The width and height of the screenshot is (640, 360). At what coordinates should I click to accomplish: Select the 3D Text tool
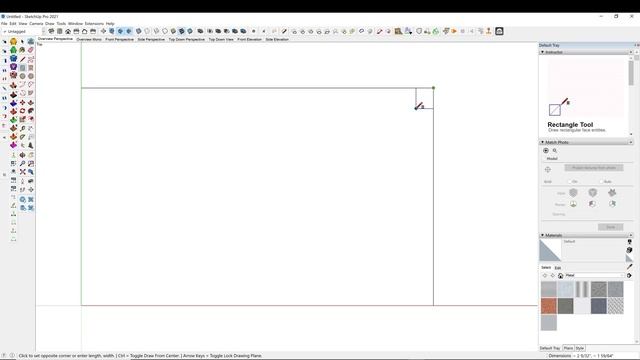(x=31, y=145)
